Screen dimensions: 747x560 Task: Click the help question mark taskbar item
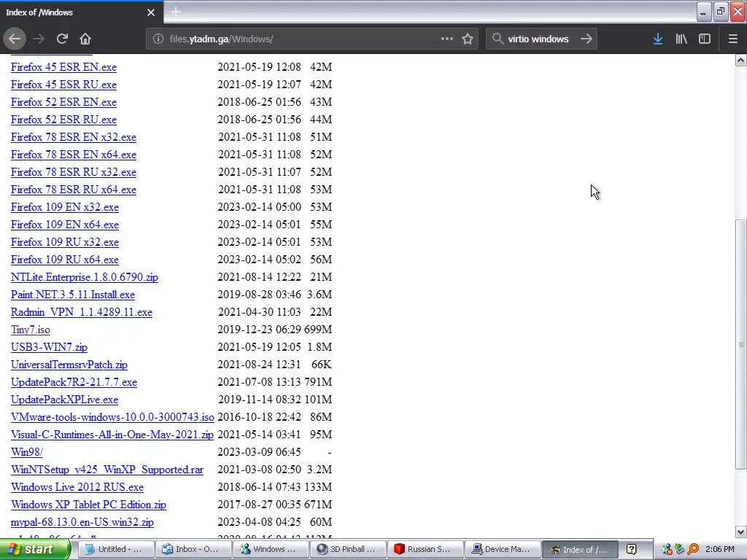tap(631, 549)
